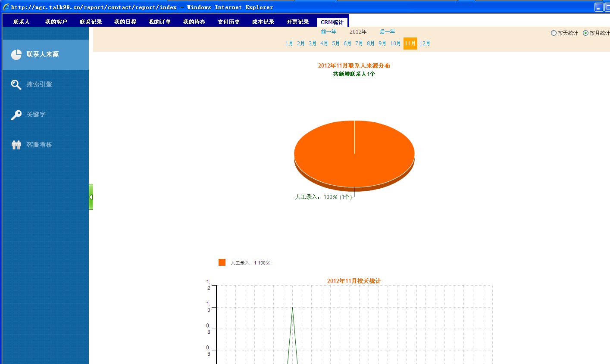Click the key icon beside 关键字
This screenshot has width=610, height=364.
[16, 115]
